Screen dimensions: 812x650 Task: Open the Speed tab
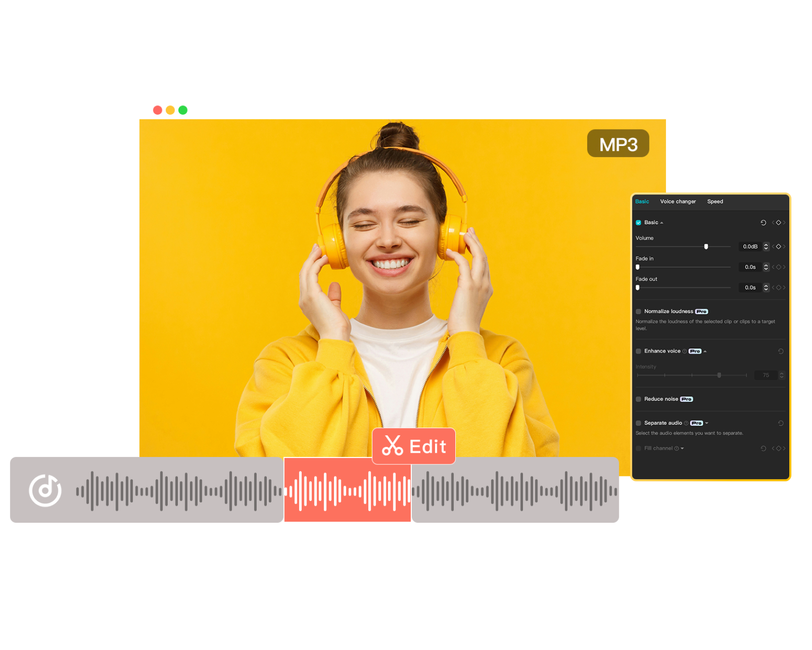click(715, 202)
